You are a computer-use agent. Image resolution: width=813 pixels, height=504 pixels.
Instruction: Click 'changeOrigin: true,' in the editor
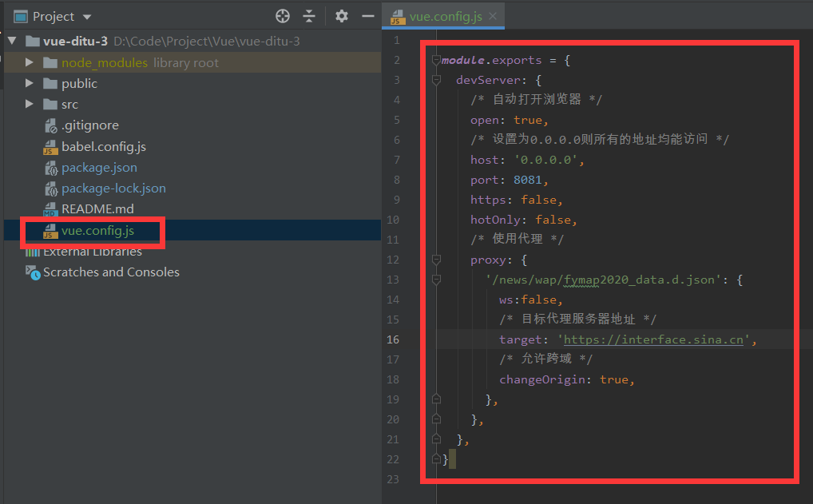[567, 379]
